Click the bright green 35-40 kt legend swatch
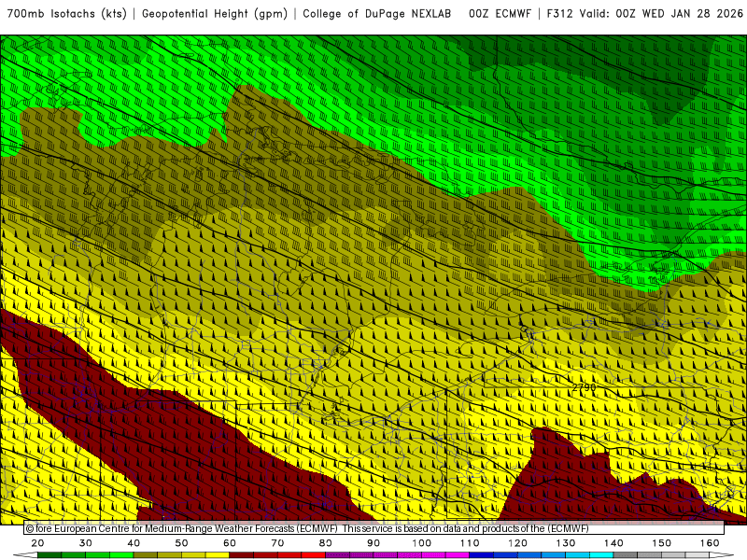Viewport: 747px width, 560px height. point(121,555)
